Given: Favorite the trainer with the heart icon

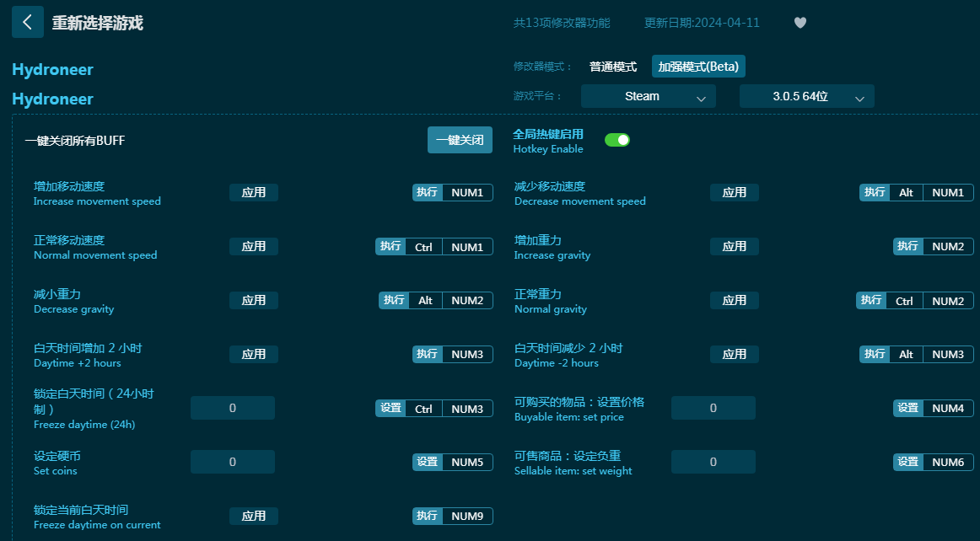Looking at the screenshot, I should 800,23.
